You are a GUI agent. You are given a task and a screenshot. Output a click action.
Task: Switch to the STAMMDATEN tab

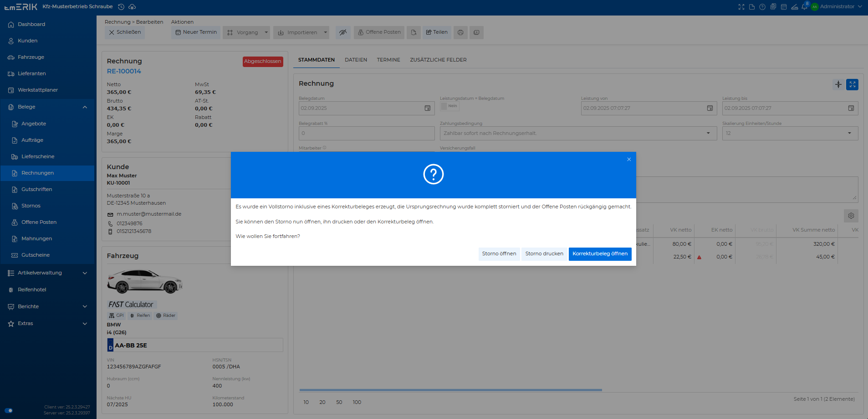click(317, 60)
